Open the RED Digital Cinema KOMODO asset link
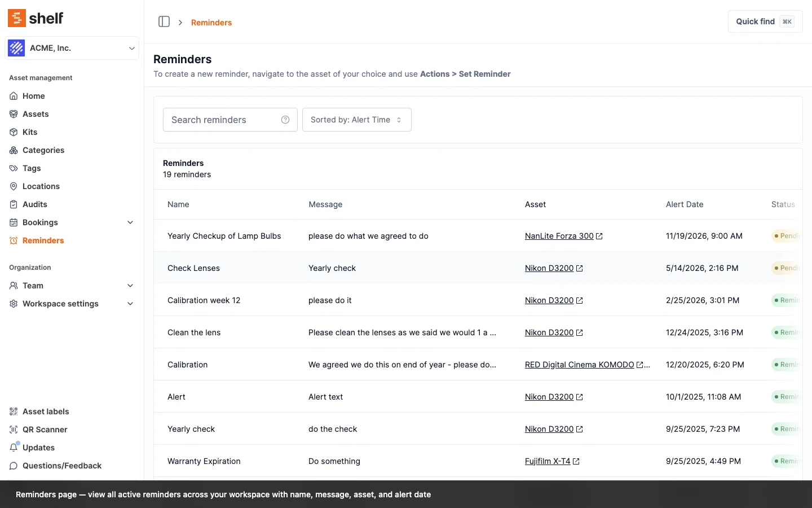This screenshot has height=508, width=812. (579, 365)
